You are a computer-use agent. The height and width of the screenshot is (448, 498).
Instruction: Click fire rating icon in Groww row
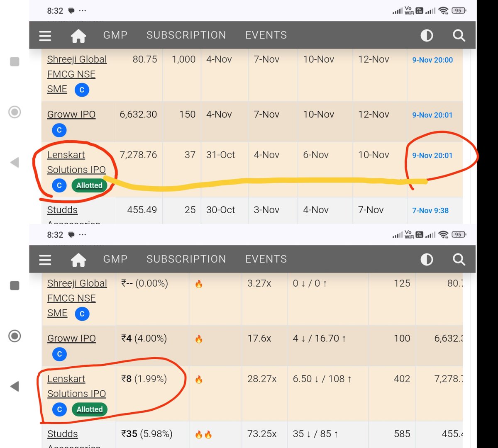click(199, 339)
